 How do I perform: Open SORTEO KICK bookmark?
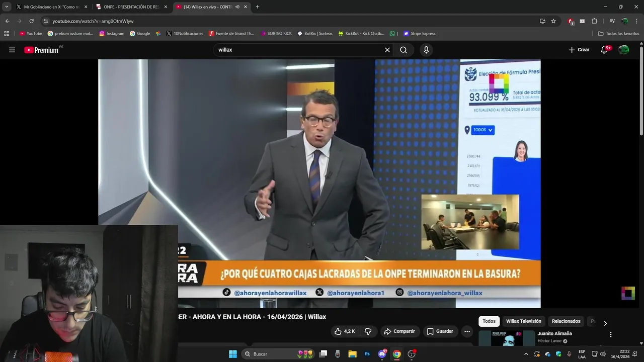(276, 34)
